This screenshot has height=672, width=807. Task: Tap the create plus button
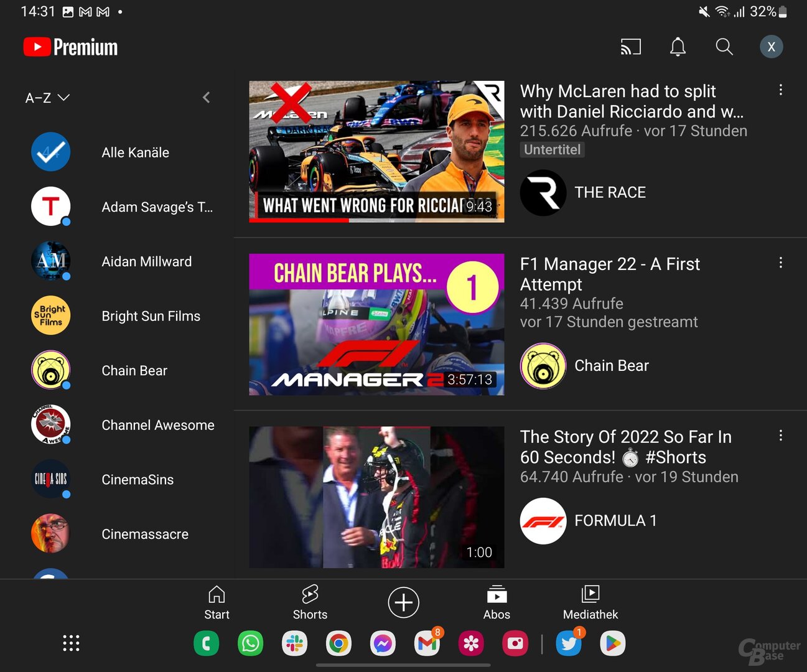point(404,602)
